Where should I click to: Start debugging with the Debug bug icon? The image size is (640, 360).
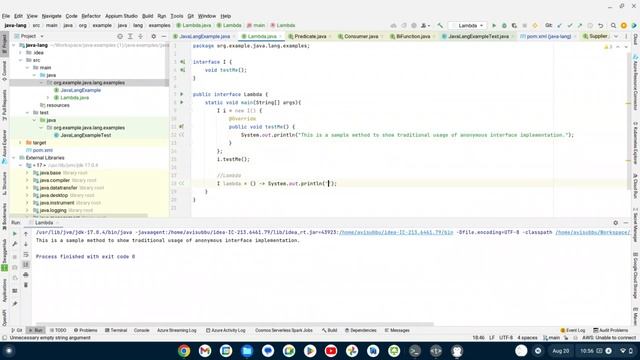pyautogui.click(x=504, y=25)
